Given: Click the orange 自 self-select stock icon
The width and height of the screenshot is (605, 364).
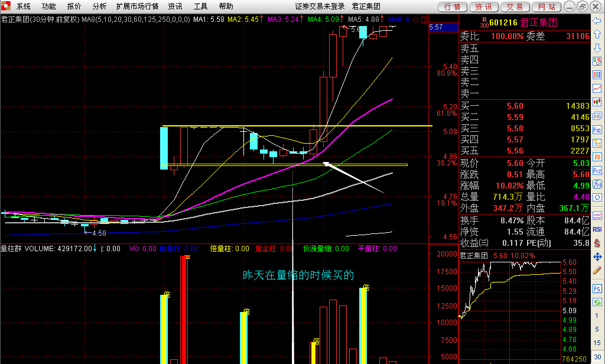Looking at the screenshot, I should 597,157.
